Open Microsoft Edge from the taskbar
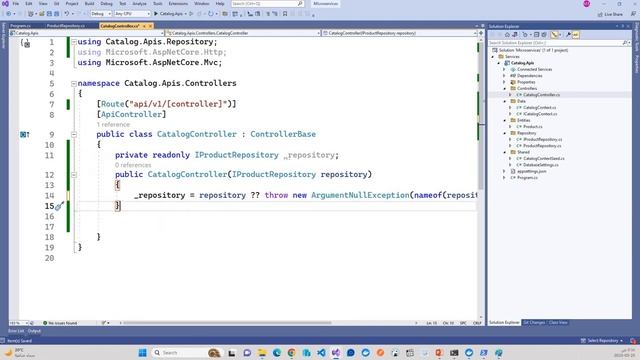Image resolution: width=640 pixels, height=360 pixels. point(277,353)
